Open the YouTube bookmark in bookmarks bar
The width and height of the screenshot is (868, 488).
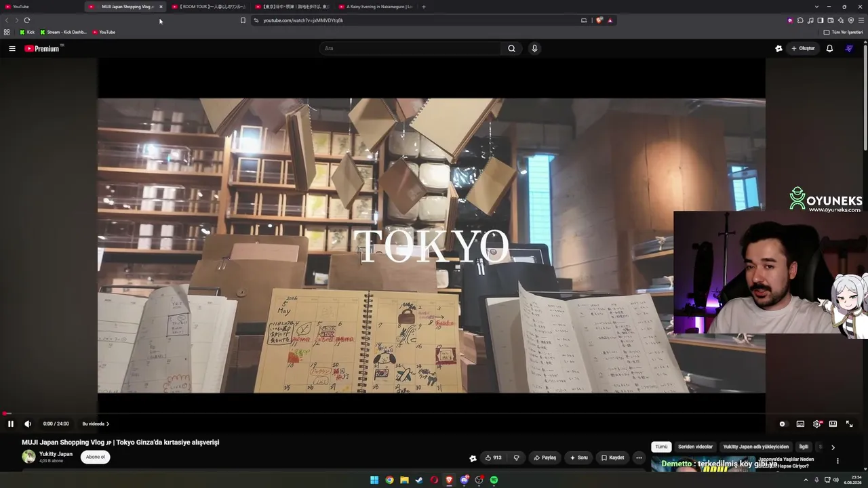point(104,32)
